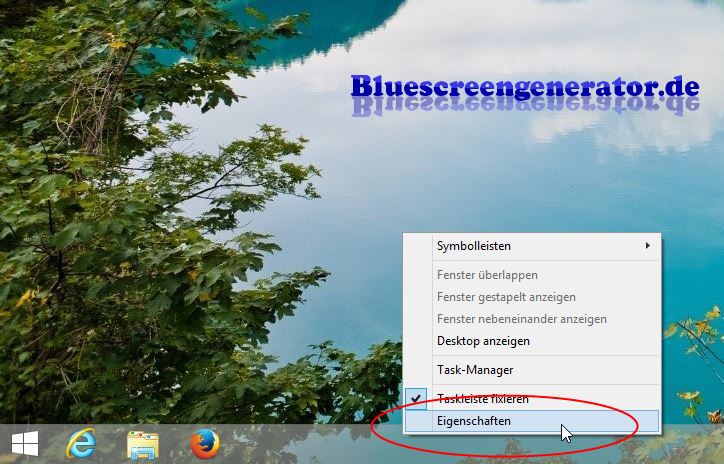Launch Firefox from the taskbar

tap(205, 443)
